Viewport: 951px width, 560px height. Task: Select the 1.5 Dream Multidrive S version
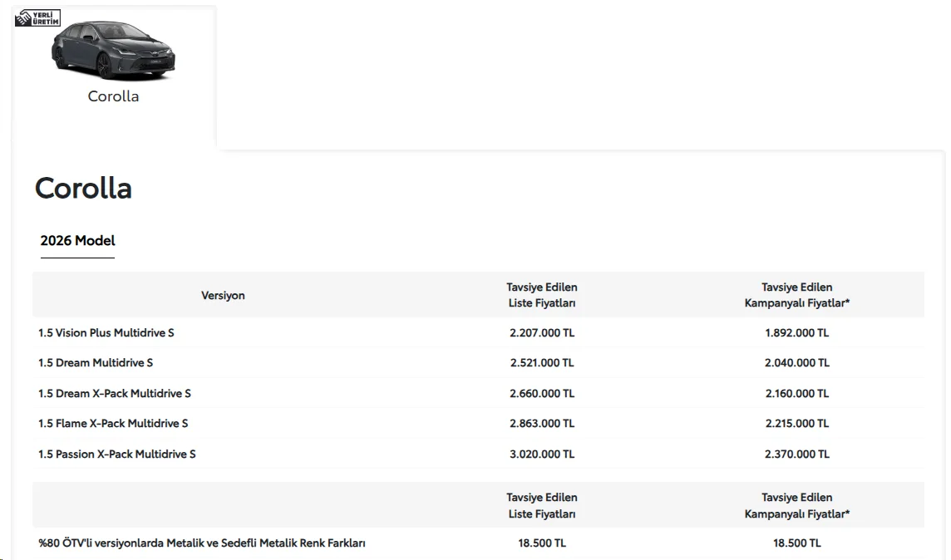(96, 362)
